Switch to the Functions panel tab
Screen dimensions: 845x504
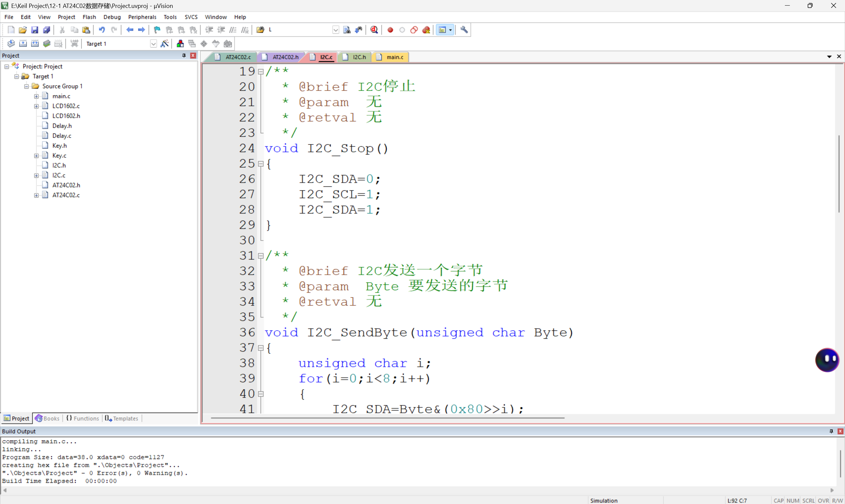83,419
